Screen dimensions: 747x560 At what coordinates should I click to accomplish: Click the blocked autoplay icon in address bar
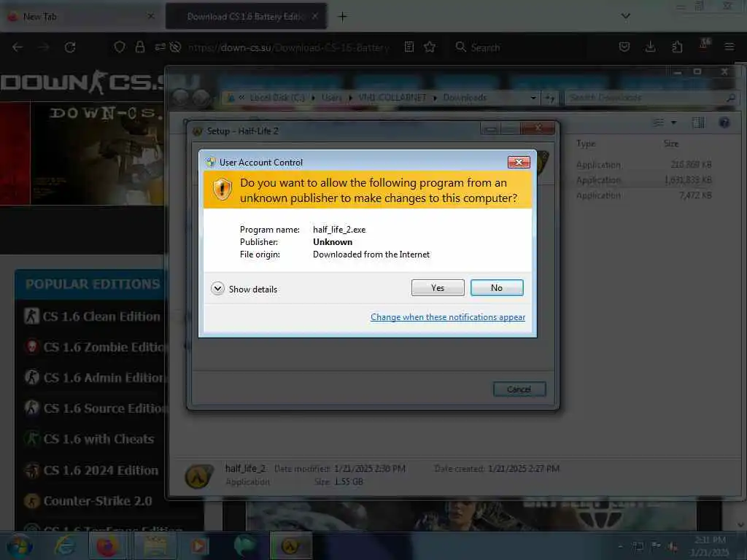click(x=175, y=47)
